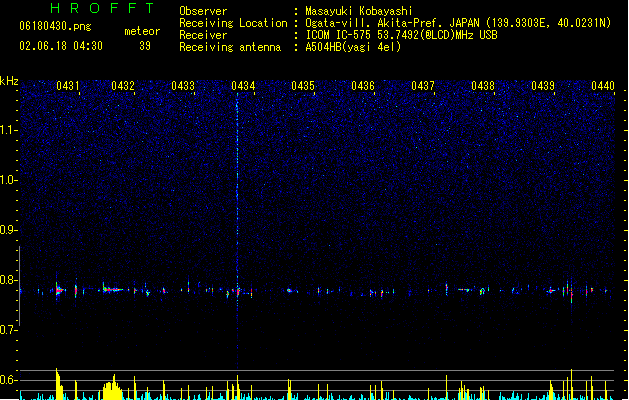
Task: Click the 0438 time marker
Action: click(x=483, y=85)
